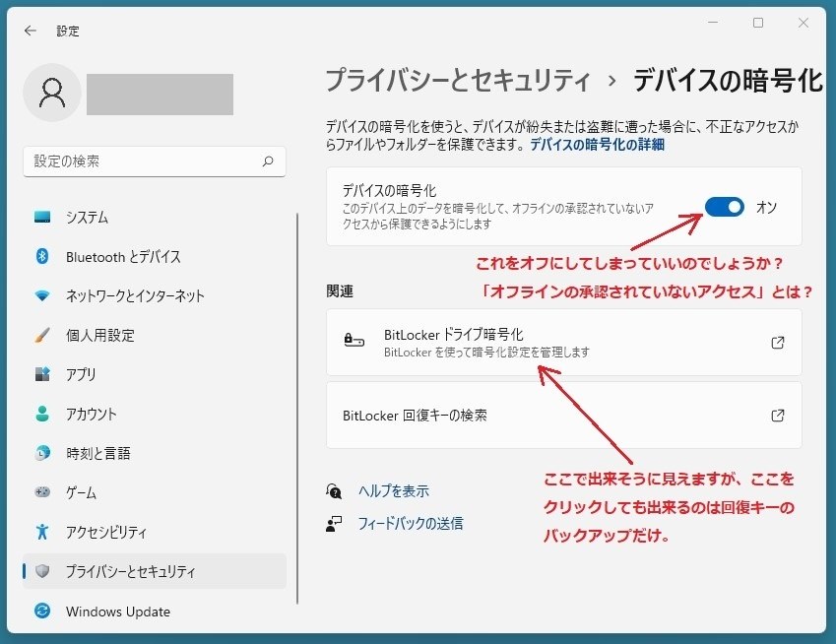The width and height of the screenshot is (836, 644).
Task: Open システム settings
Action: 155,217
